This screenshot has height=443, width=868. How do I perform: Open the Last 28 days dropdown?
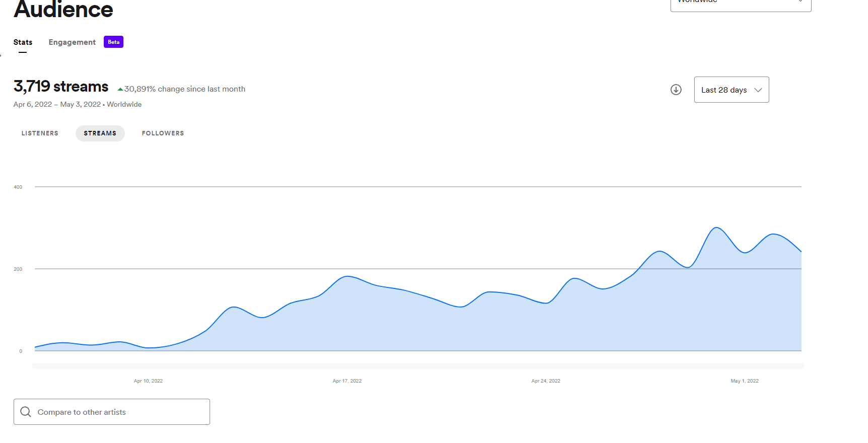[730, 90]
